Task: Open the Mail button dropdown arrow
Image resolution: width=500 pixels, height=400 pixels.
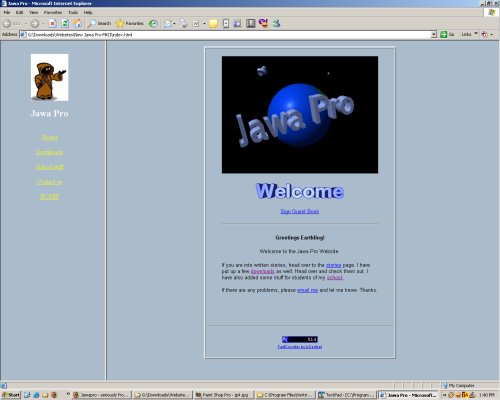Action: tap(174, 23)
